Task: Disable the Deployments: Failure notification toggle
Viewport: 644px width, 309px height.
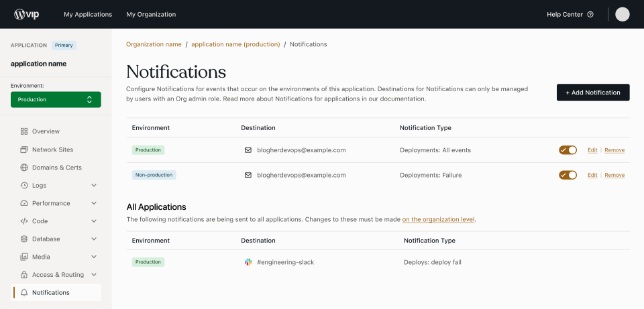Action: point(568,175)
